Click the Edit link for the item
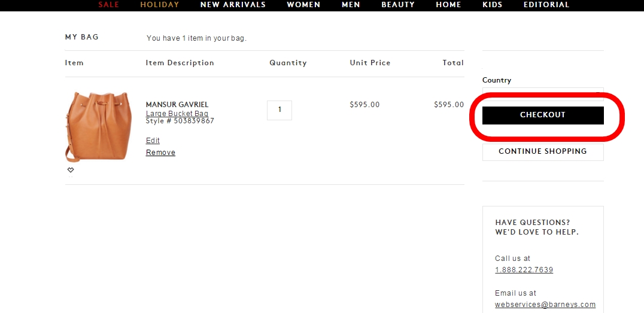The image size is (644, 313). 153,141
